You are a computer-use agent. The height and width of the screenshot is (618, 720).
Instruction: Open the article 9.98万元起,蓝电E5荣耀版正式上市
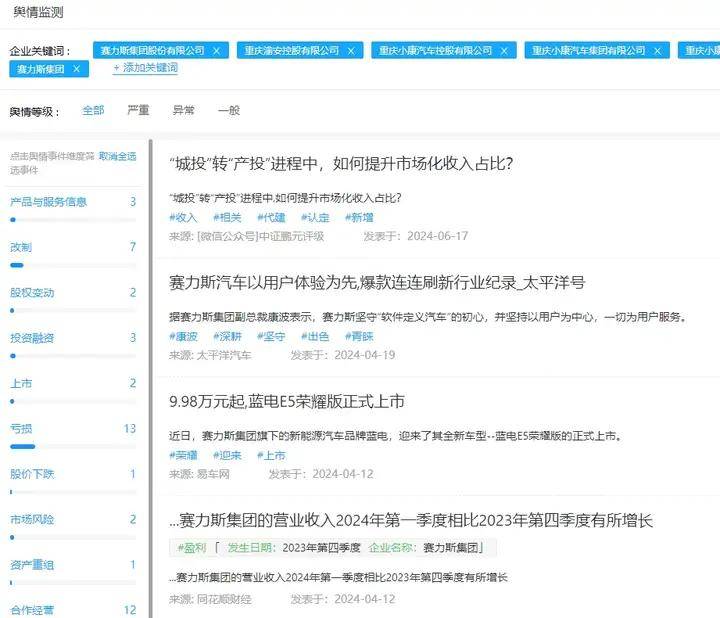pos(287,401)
